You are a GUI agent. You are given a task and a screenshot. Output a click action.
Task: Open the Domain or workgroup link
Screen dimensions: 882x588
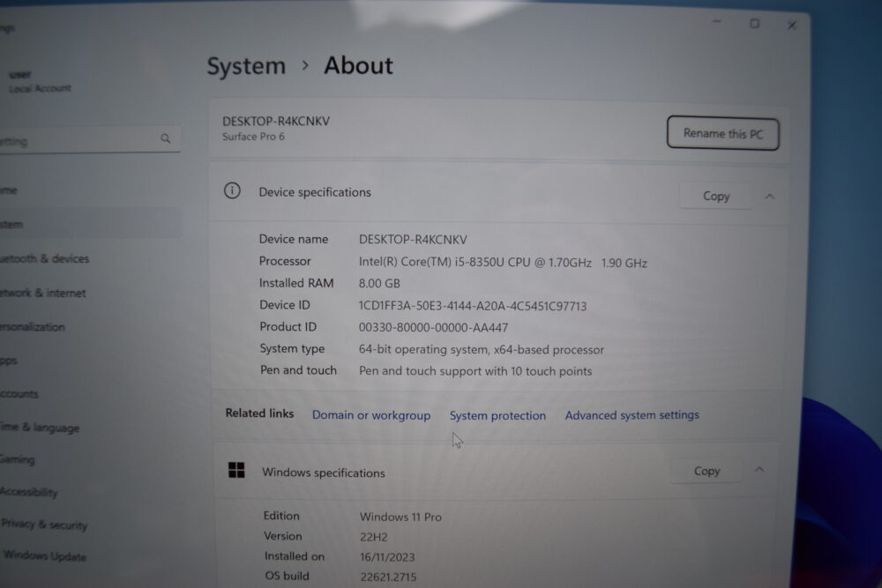[x=371, y=415]
